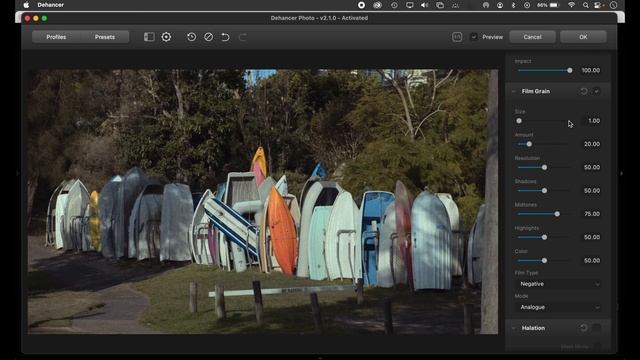Edit the Highlights value field
640x360 pixels.
pos(592,237)
